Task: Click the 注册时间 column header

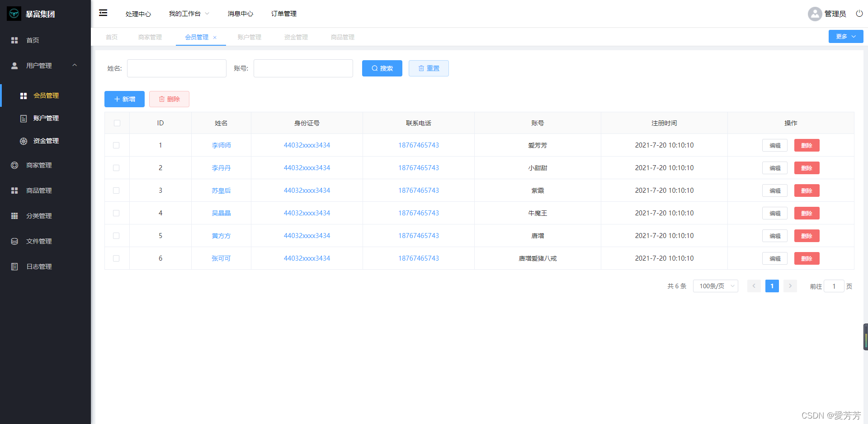Action: tap(664, 123)
